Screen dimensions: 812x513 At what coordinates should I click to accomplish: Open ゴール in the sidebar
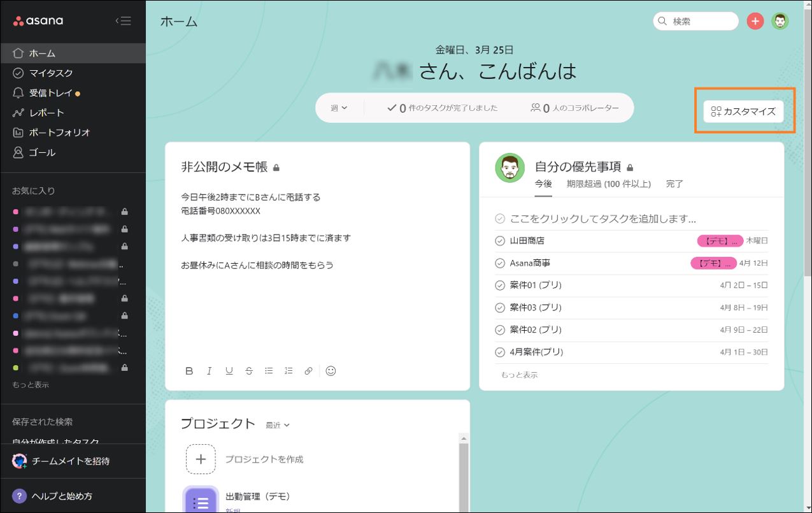[x=73, y=152]
